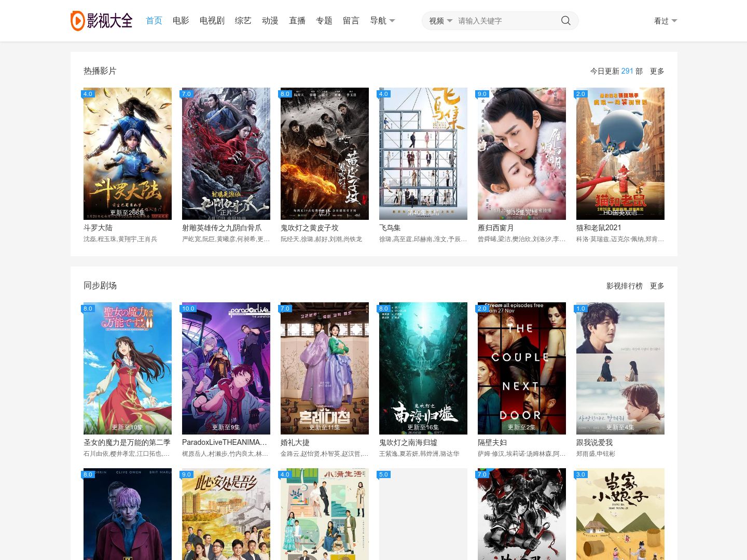Click the 鬼吹灯之南海归墟 title text

point(408,442)
